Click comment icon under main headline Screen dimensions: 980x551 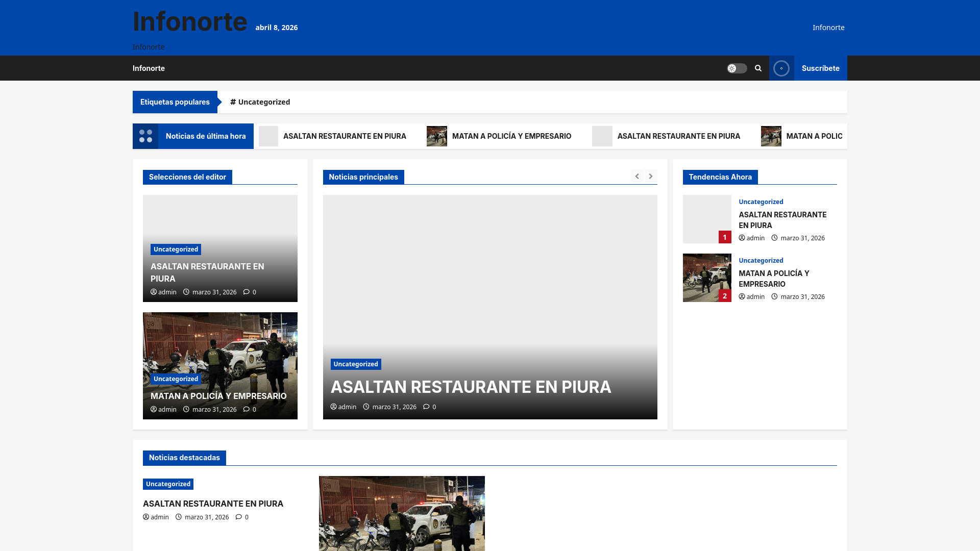[426, 407]
